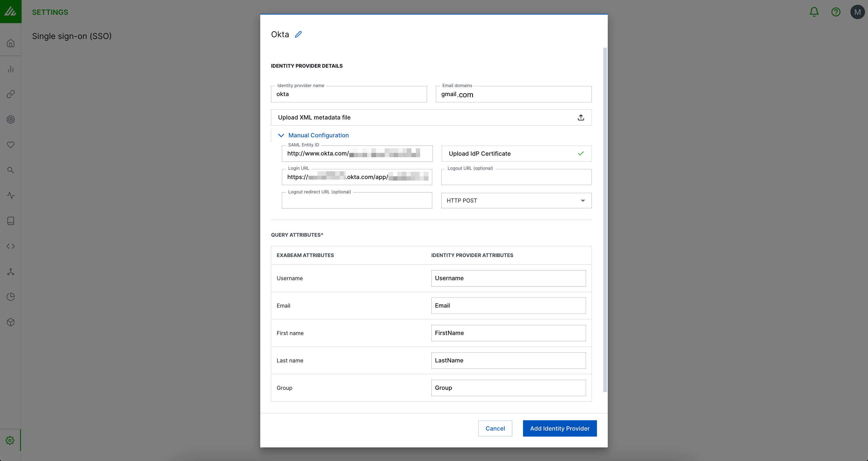The image size is (868, 461).
Task: Click the Logout redirect URL field
Action: [x=357, y=200]
